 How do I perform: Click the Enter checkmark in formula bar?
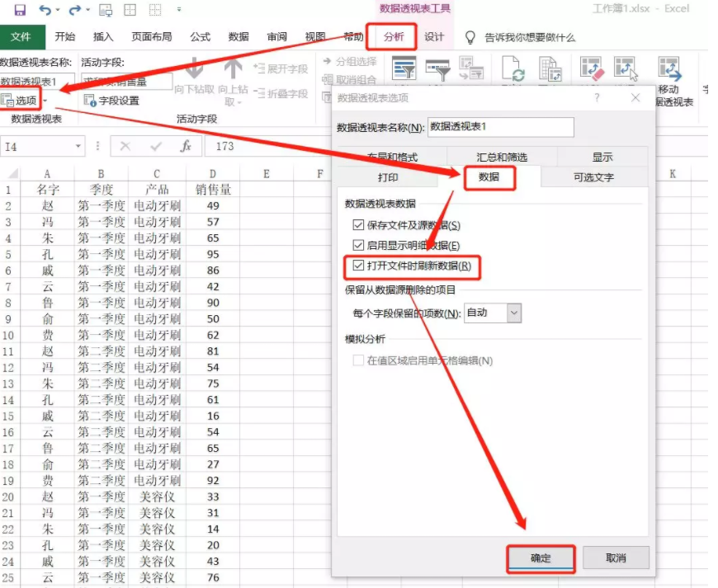point(156,147)
